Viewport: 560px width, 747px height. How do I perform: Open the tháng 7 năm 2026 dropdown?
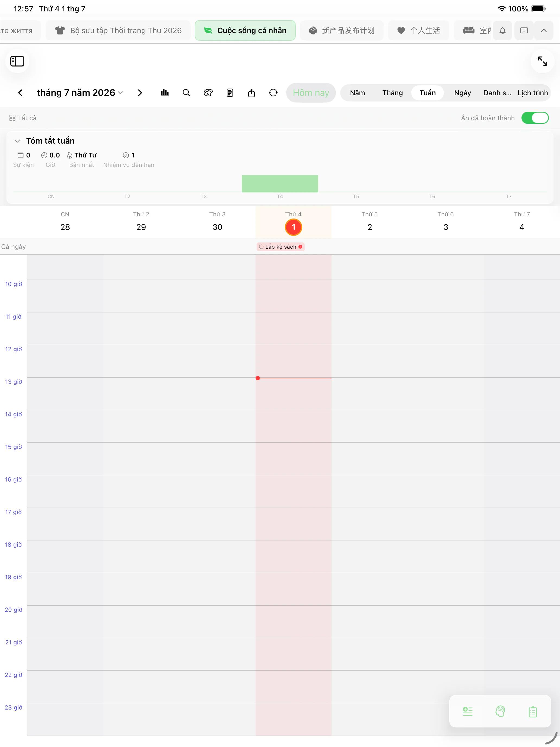[80, 93]
